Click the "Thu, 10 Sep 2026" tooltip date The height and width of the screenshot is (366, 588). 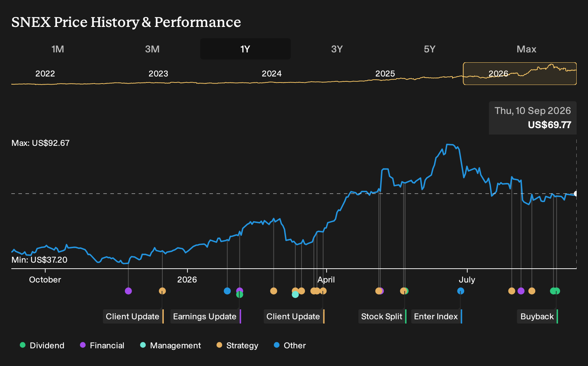coord(533,111)
